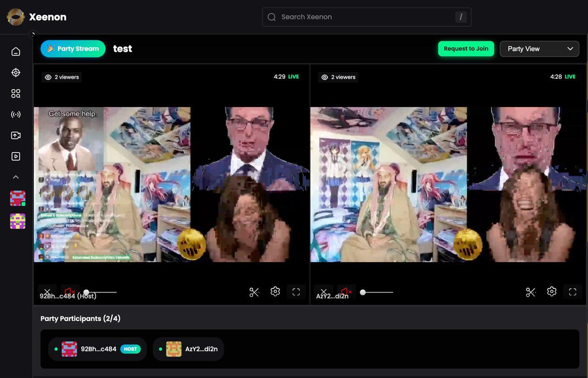Expand the sidebar with the arrow toggle

coord(33,34)
